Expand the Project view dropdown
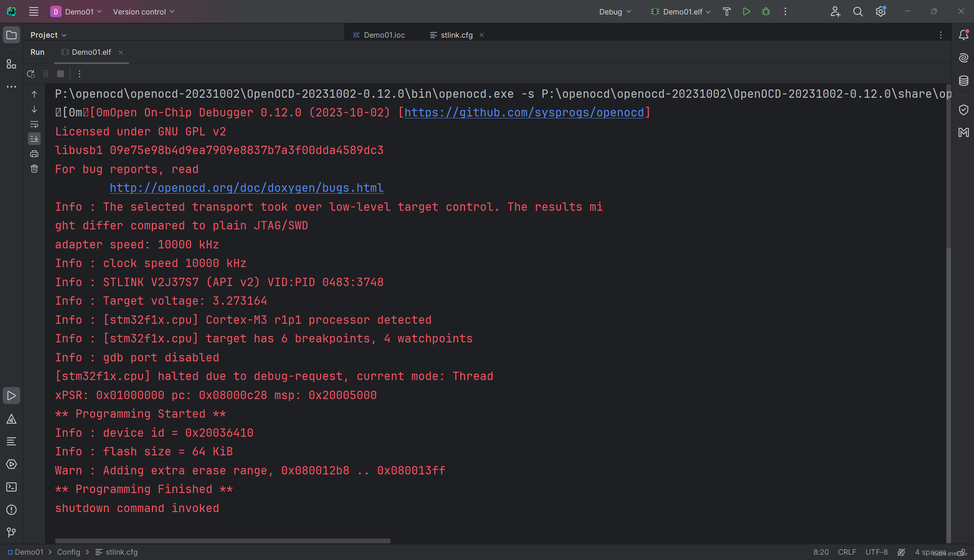974x560 pixels. (48, 35)
